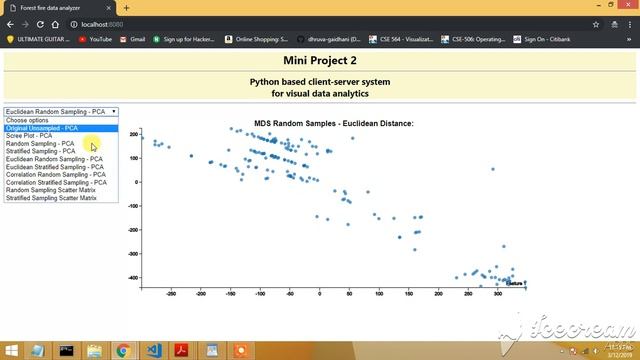Choose Random Sampling - PCA option
Viewport: 640px width, 360px height.
pos(61,144)
